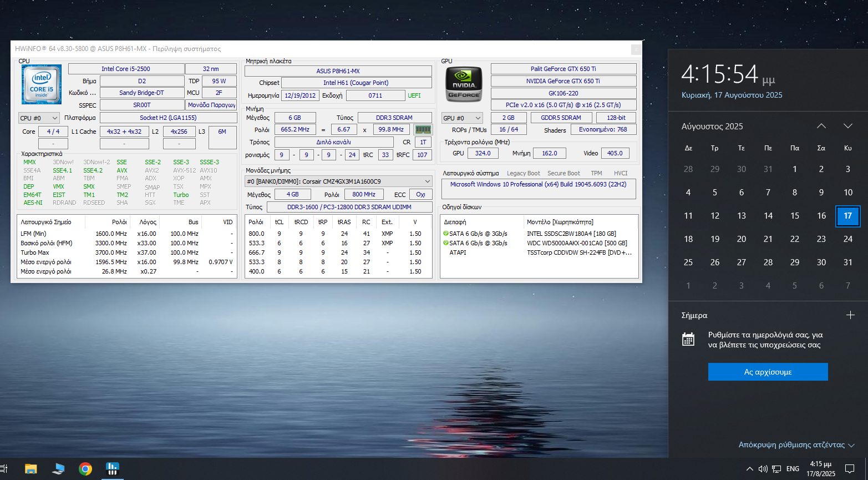This screenshot has width=868, height=480.
Task: Click the HWiNFO taskbar icon
Action: point(113,469)
